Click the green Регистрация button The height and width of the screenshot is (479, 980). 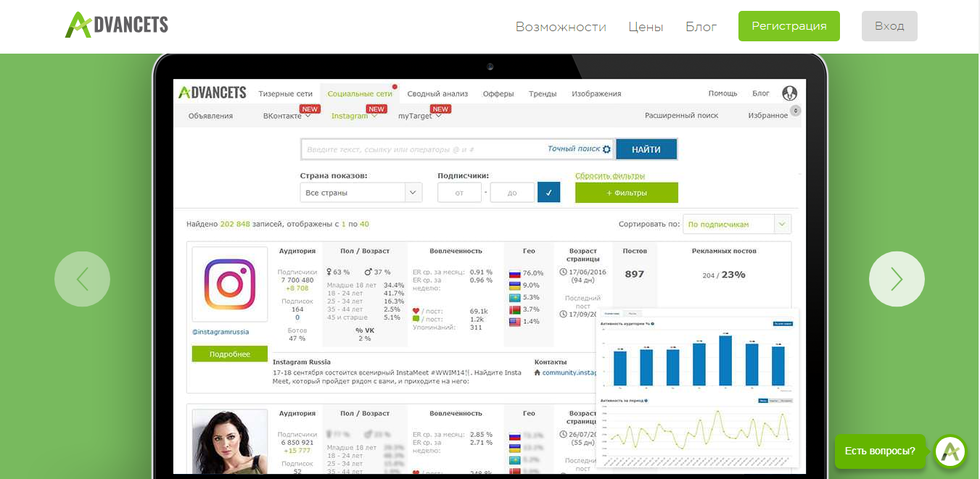[789, 26]
